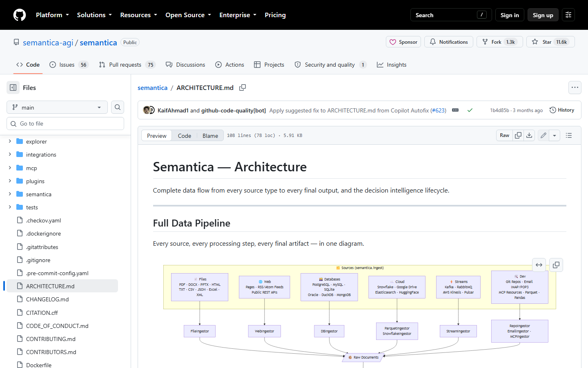The image size is (588, 368).
Task: Collapse file tree side panel icon
Action: pos(13,88)
